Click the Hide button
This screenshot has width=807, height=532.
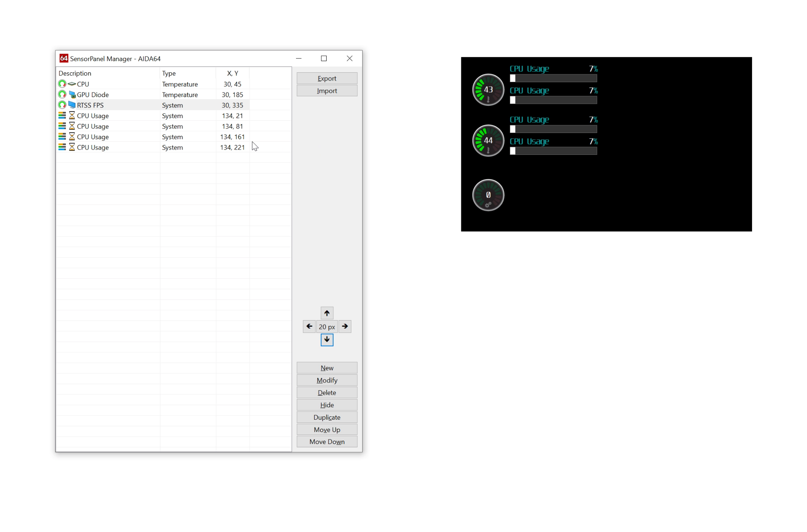(x=327, y=405)
